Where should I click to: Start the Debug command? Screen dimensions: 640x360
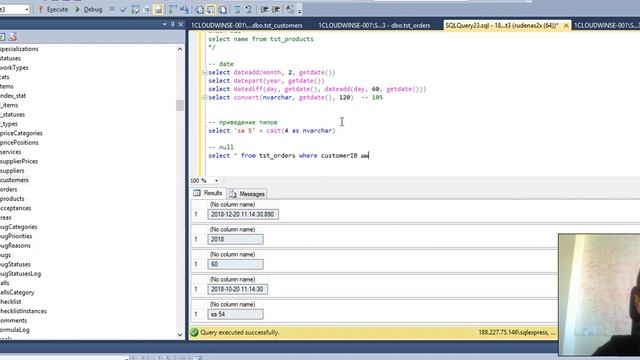pos(88,9)
